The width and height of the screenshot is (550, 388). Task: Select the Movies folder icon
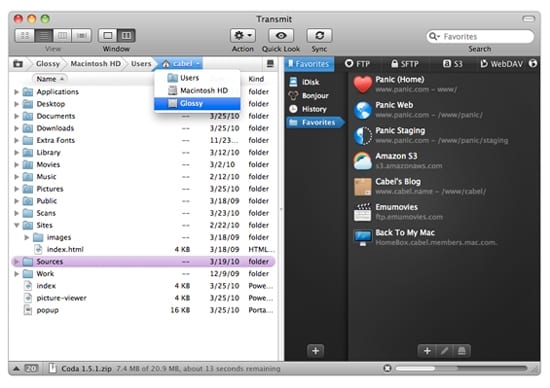pos(28,165)
